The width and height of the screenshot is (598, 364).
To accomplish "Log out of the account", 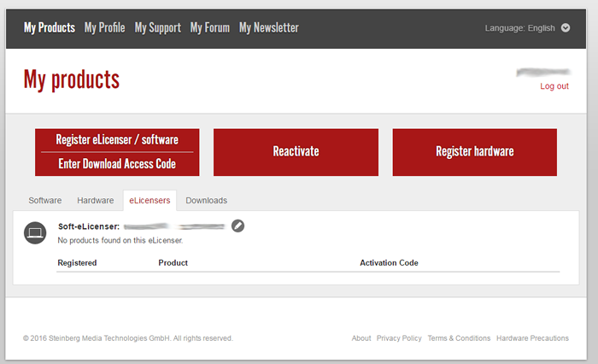I will 554,86.
